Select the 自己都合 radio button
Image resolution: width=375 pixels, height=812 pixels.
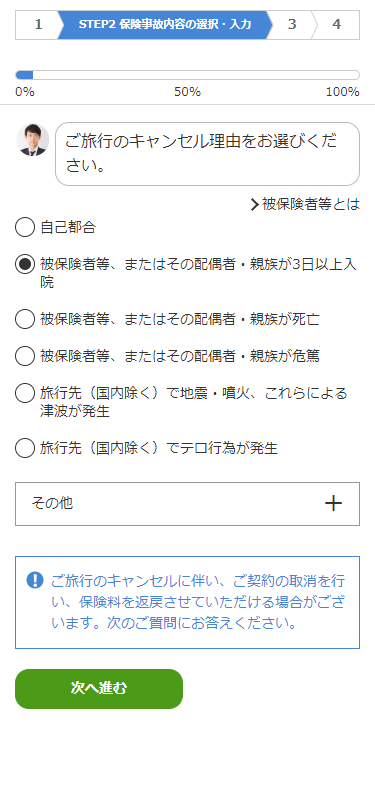[24, 227]
